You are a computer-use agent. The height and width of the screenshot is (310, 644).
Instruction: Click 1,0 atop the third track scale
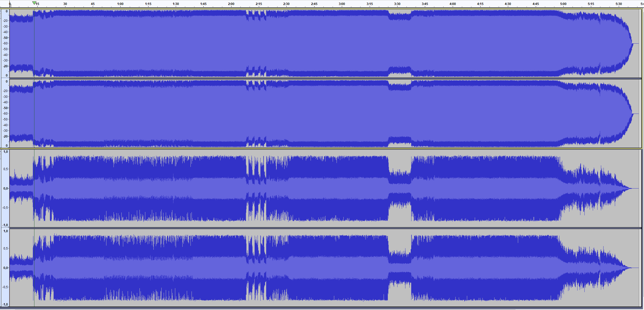(6, 152)
